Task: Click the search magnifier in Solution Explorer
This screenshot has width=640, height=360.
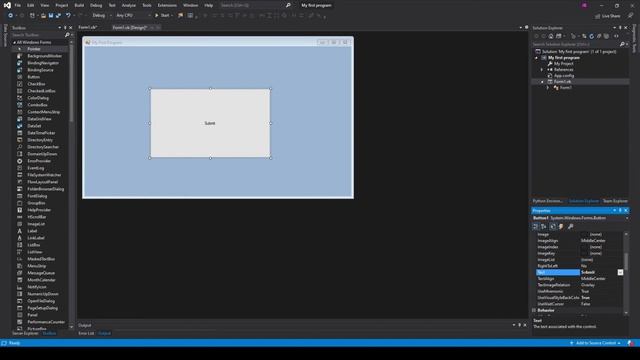Action: [x=622, y=44]
